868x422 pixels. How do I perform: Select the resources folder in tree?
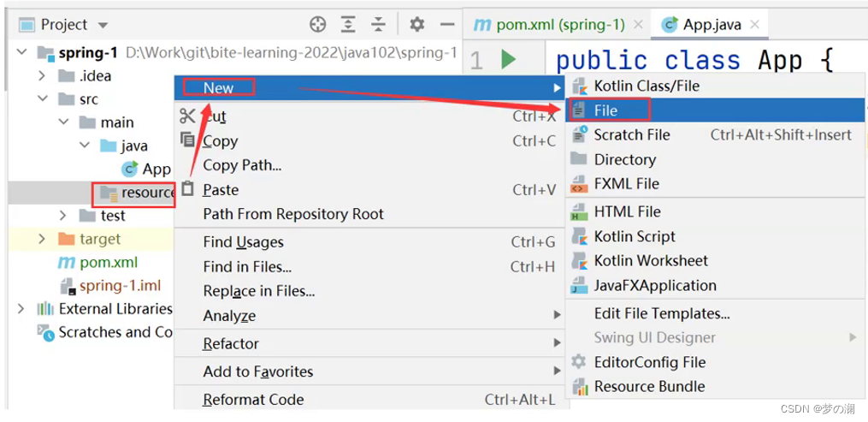[x=138, y=193]
